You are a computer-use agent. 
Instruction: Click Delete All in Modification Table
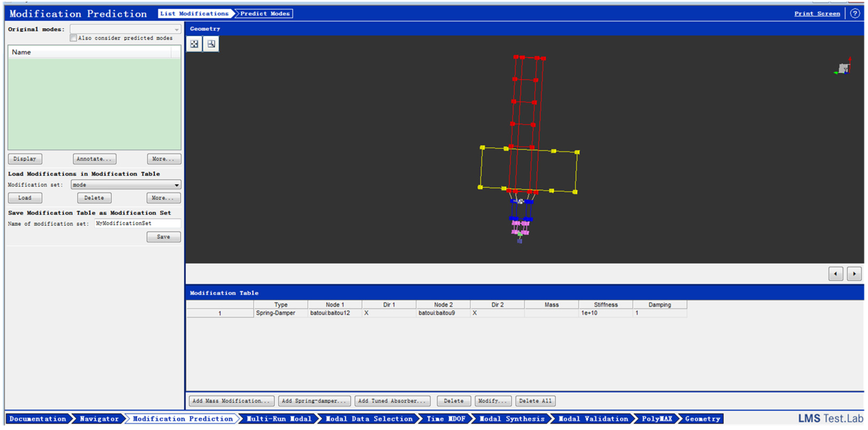pyautogui.click(x=535, y=401)
